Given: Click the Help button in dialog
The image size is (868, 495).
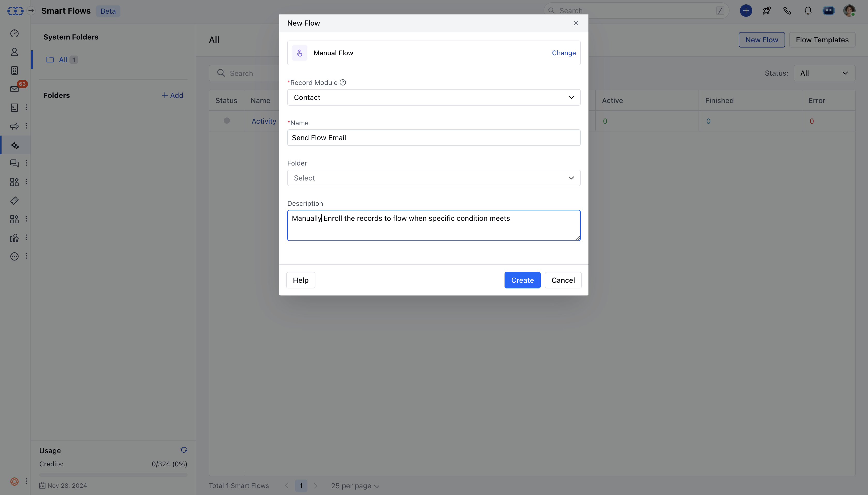Looking at the screenshot, I should coord(301,280).
